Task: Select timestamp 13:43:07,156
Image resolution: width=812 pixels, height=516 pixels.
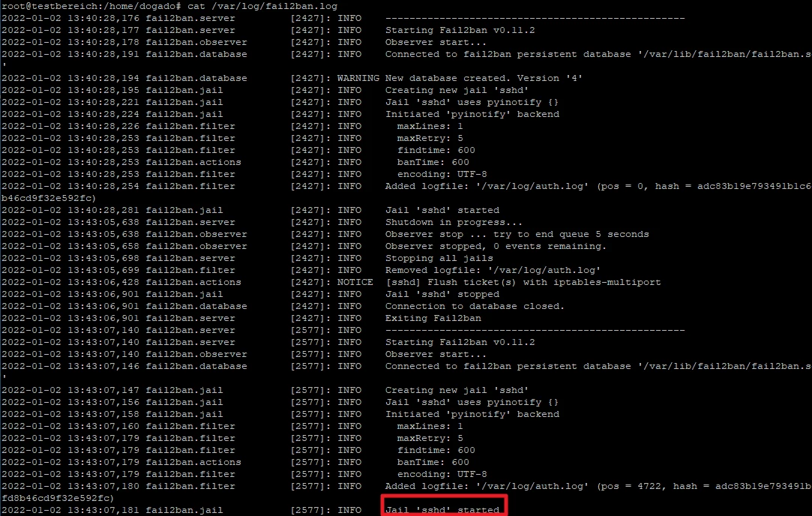Action: (103, 402)
